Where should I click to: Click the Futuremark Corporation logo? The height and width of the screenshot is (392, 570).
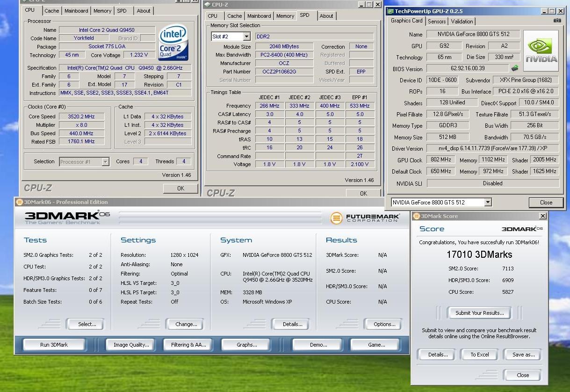tap(365, 218)
